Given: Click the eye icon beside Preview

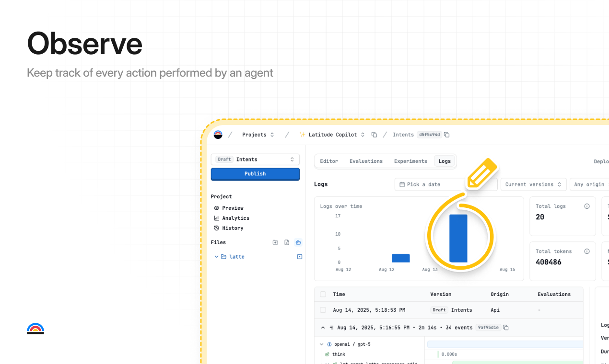Looking at the screenshot, I should click(217, 208).
